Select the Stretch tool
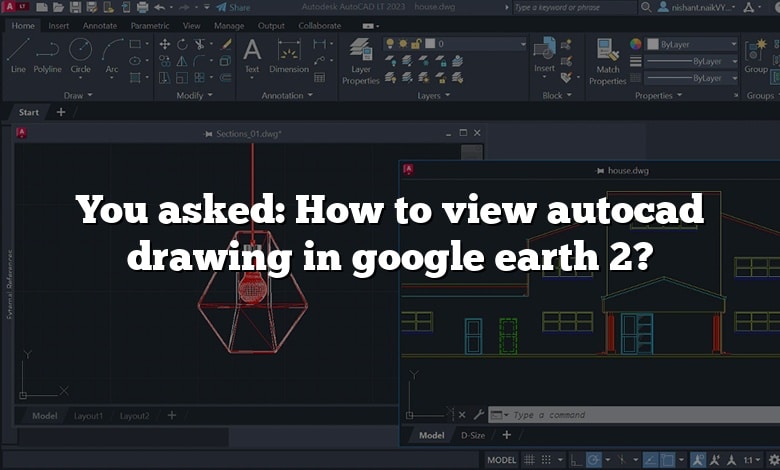Screen dimensions: 780x470 click(x=165, y=78)
